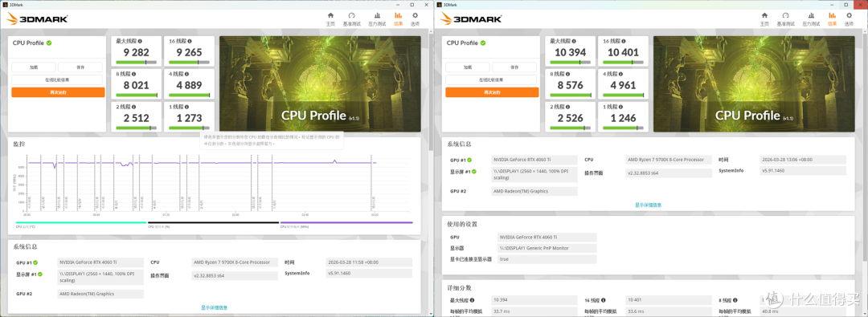This screenshot has width=868, height=317.
Task: Click green check beside CPU Profile, left window
Action: click(x=49, y=43)
